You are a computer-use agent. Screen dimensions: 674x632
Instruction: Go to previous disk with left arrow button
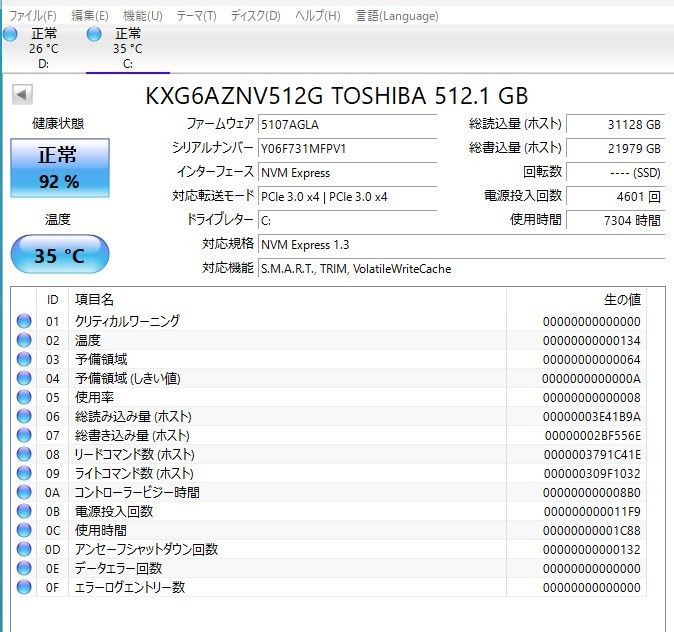click(22, 95)
